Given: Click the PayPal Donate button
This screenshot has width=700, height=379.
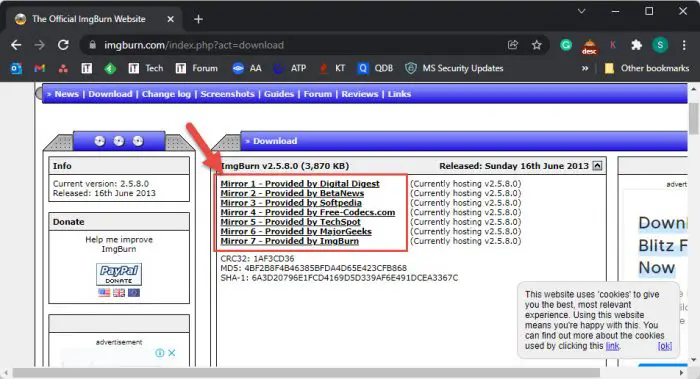Looking at the screenshot, I should pyautogui.click(x=119, y=274).
